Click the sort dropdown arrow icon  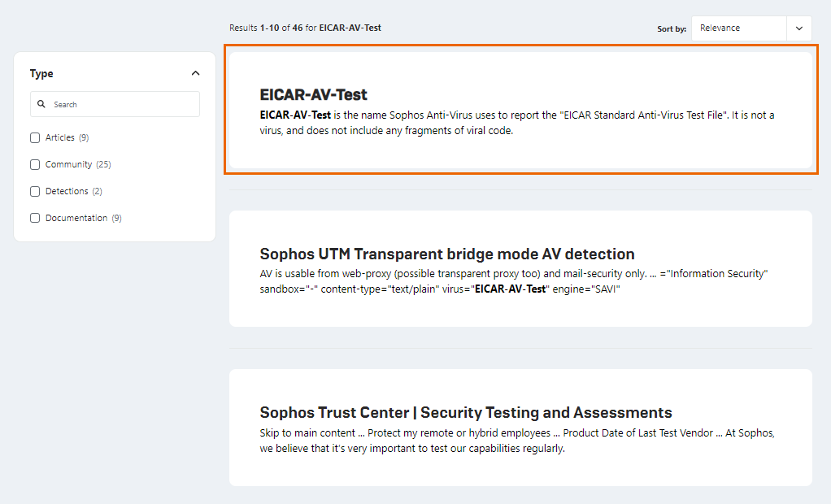(798, 28)
